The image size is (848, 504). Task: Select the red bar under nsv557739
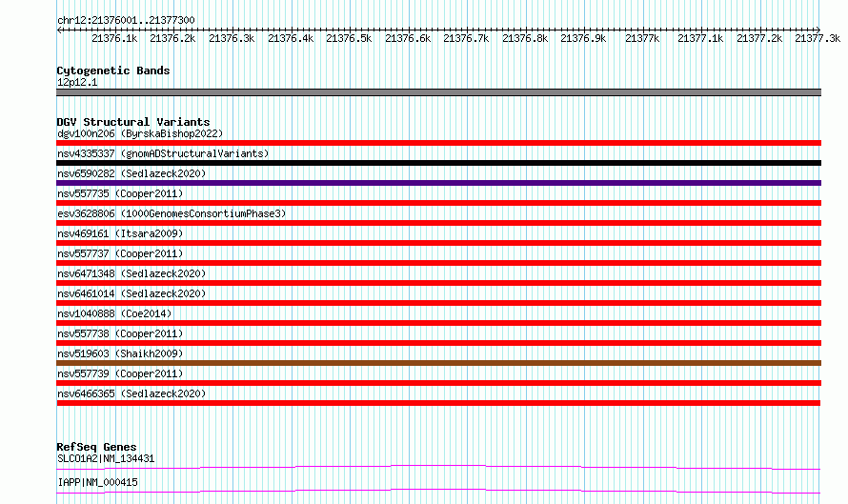[438, 383]
